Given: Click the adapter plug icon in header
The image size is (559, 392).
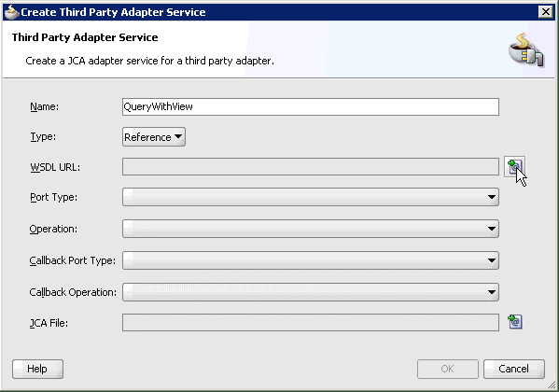Looking at the screenshot, I should (x=525, y=49).
